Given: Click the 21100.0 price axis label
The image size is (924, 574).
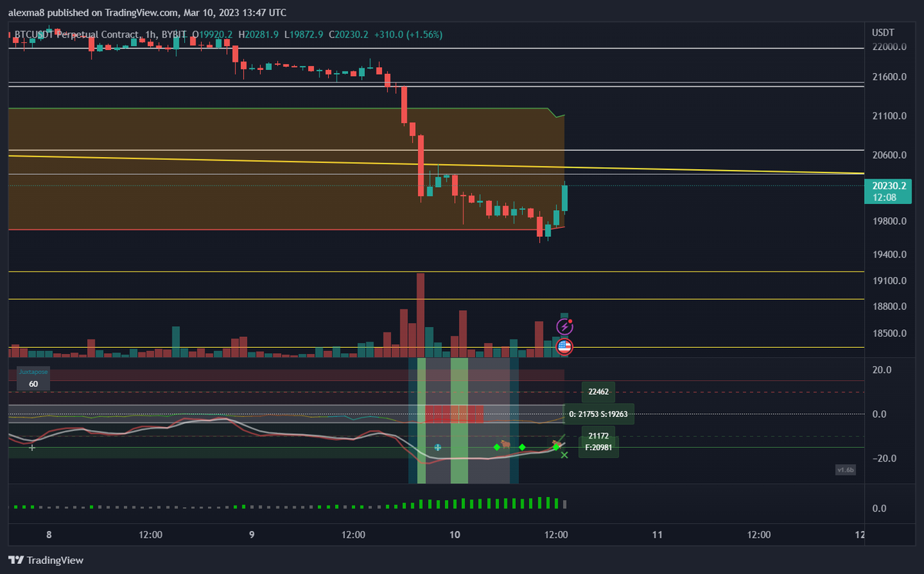Looking at the screenshot, I should (x=890, y=116).
